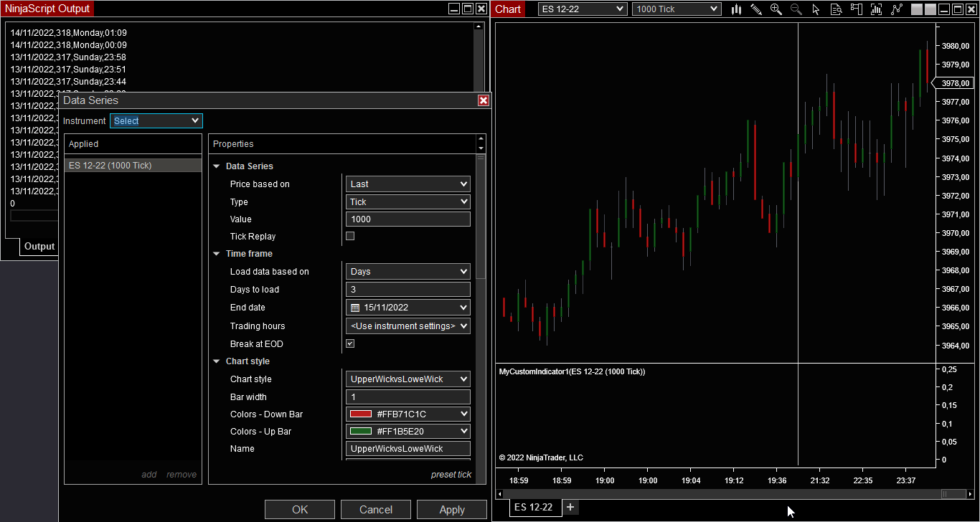980x522 pixels.
Task: Open the Chart style UpperWickvsLoweWick dropdown
Action: (408, 379)
